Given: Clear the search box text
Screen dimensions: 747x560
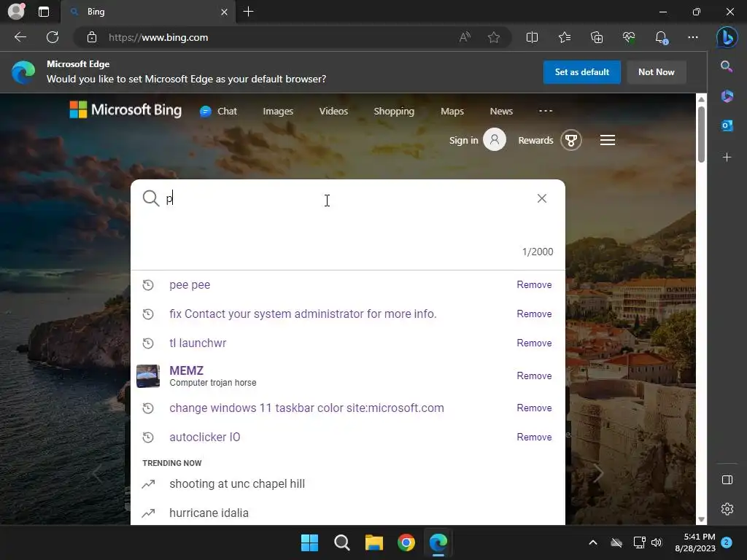Looking at the screenshot, I should (542, 198).
